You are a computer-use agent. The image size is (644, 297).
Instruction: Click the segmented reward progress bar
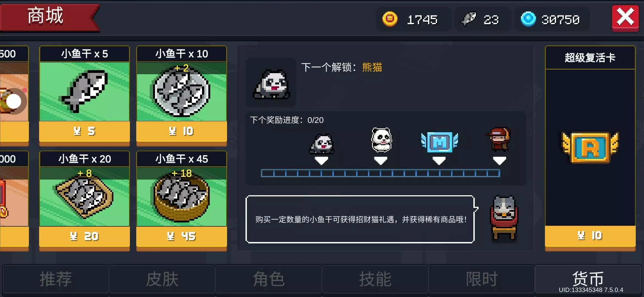380,173
